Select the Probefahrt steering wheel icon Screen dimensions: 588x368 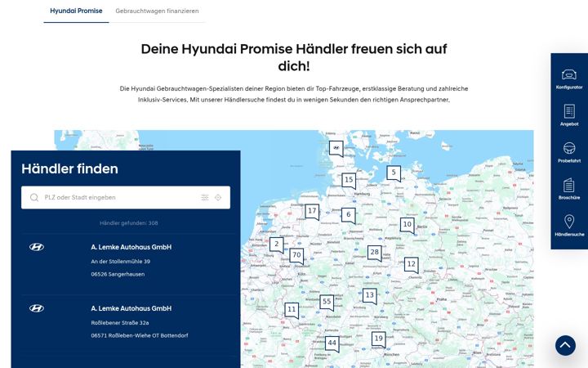pos(569,148)
